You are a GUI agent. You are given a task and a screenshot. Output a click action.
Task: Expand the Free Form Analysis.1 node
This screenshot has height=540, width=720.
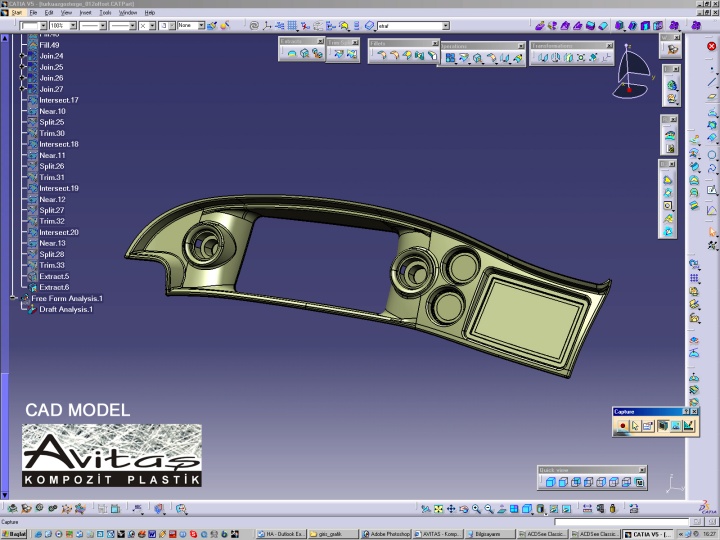[13, 298]
